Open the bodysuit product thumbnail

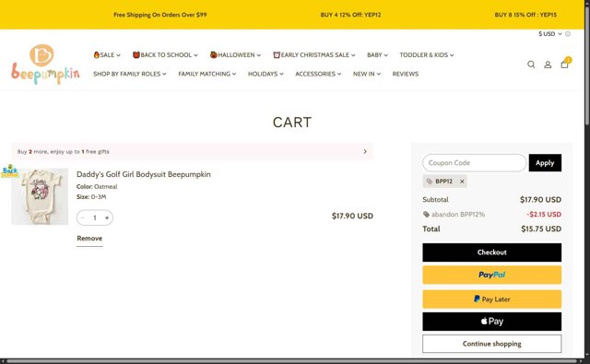40,196
